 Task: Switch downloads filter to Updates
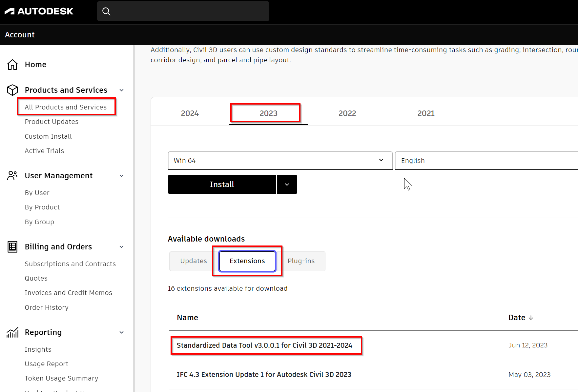pos(193,261)
